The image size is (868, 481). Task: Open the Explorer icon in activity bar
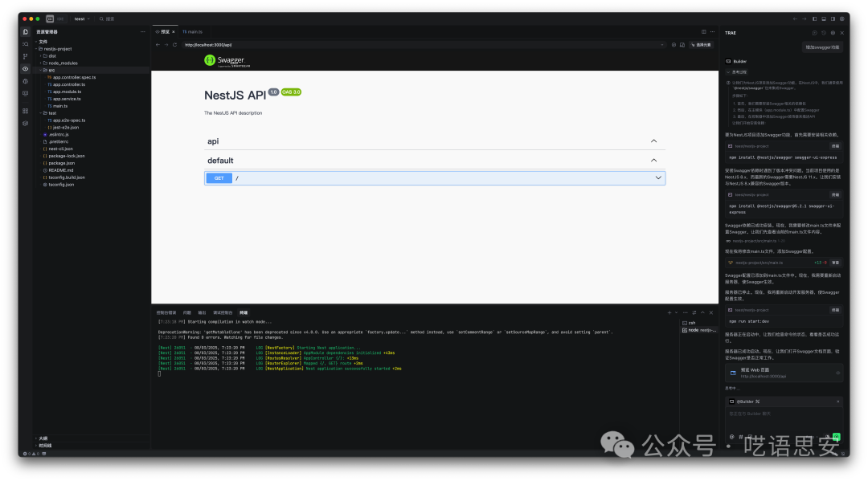[26, 31]
